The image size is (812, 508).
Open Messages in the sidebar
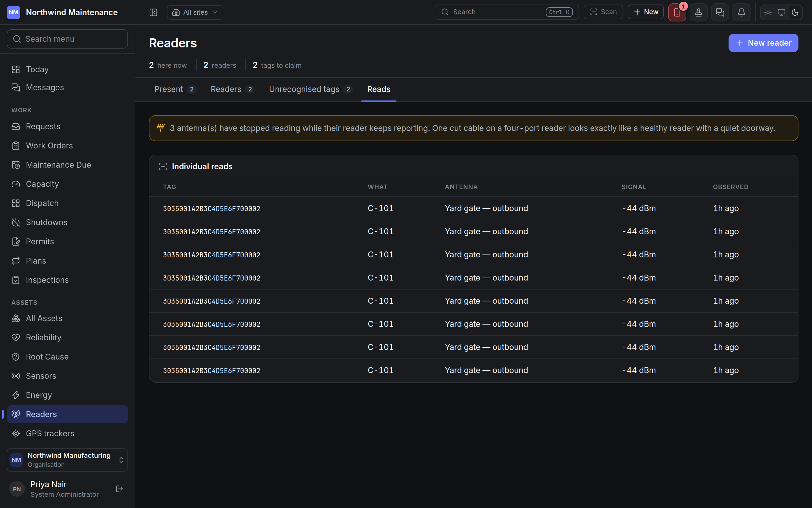(67, 87)
